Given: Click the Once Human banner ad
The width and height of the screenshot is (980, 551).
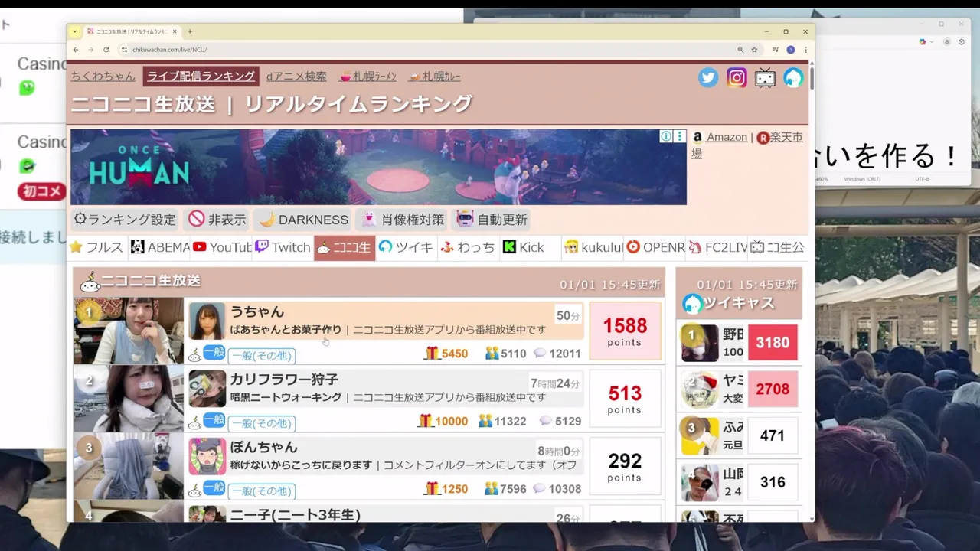Looking at the screenshot, I should (378, 167).
